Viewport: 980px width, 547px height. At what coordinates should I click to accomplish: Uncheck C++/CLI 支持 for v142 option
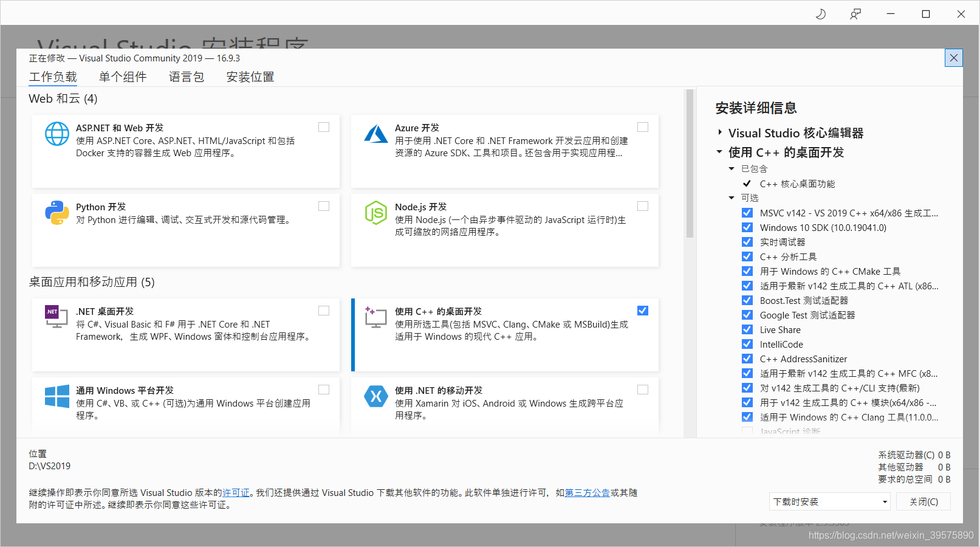pyautogui.click(x=747, y=388)
